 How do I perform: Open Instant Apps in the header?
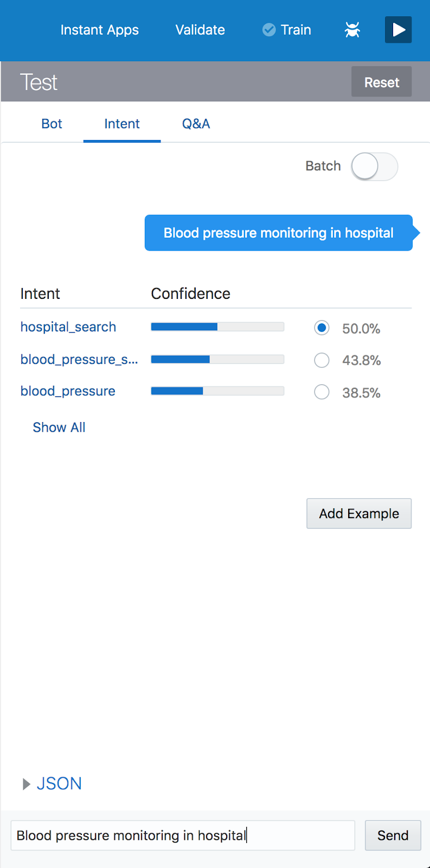(x=100, y=30)
